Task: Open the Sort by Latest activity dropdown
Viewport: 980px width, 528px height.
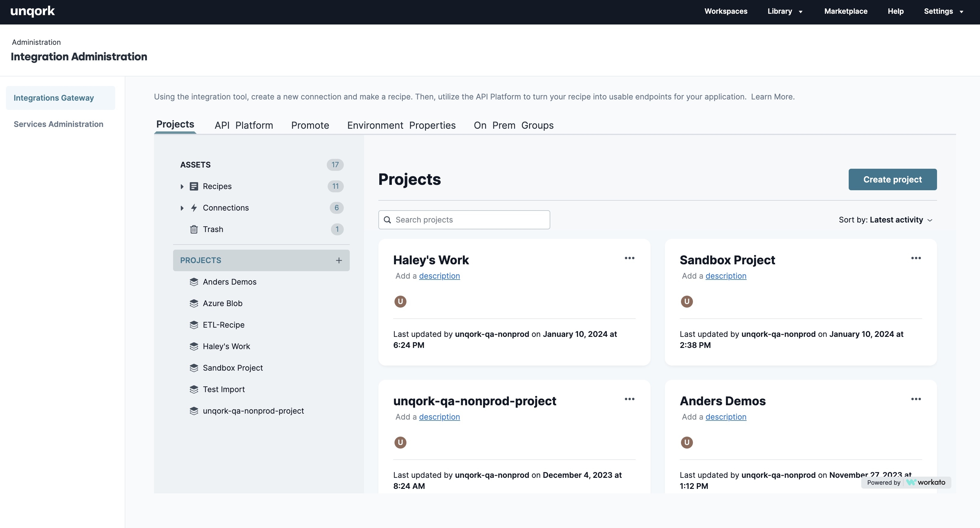Action: coord(885,220)
